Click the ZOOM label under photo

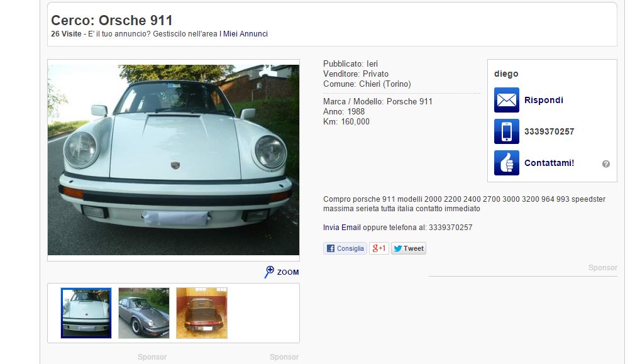pos(288,272)
